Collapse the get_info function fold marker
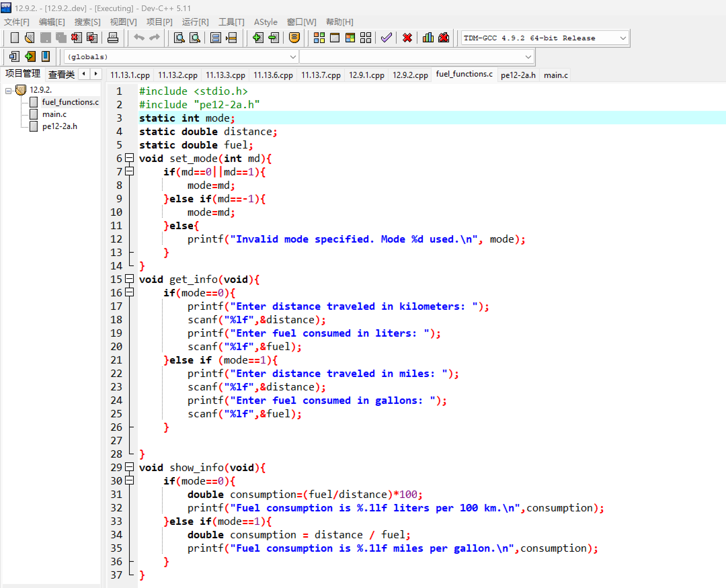This screenshot has height=588, width=726. click(x=129, y=279)
